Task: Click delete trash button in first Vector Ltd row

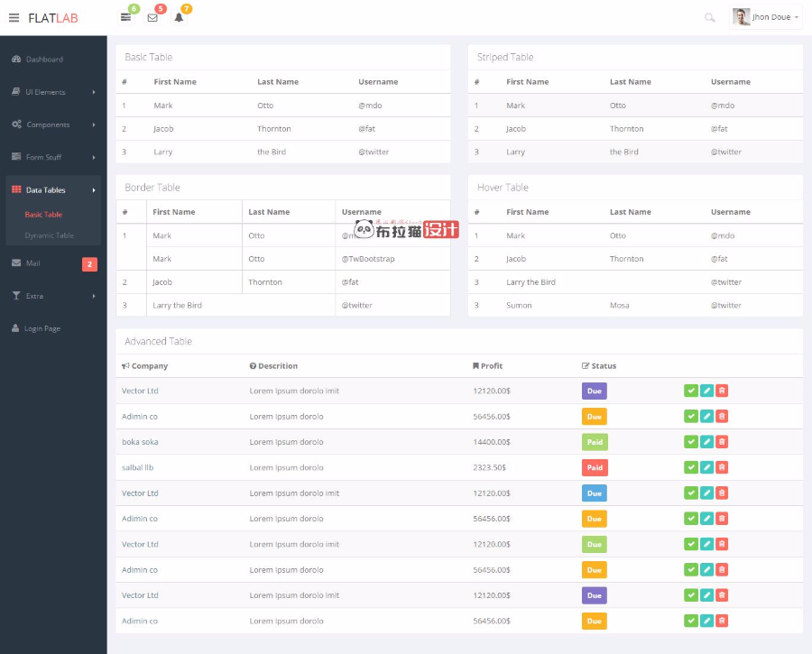Action: tap(722, 391)
